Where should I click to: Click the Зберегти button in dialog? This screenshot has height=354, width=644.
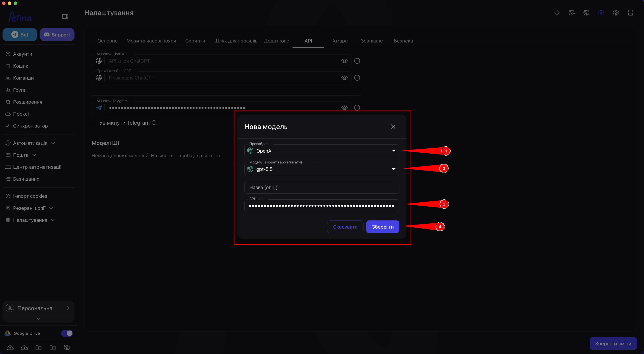click(383, 227)
